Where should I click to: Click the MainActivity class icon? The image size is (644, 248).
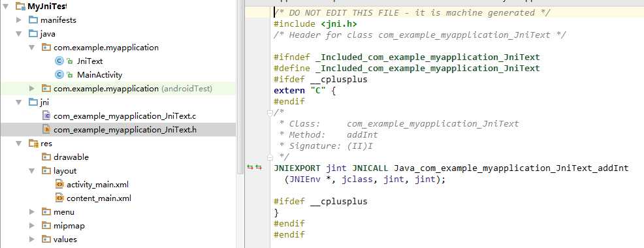pyautogui.click(x=59, y=75)
